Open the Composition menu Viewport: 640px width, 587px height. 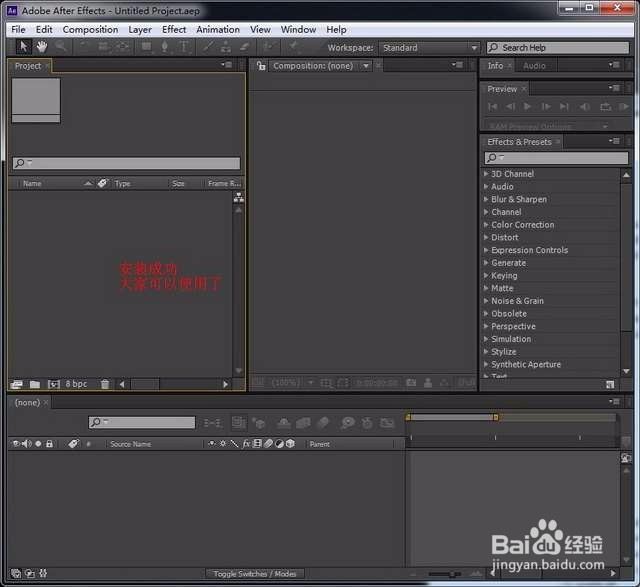tap(90, 29)
